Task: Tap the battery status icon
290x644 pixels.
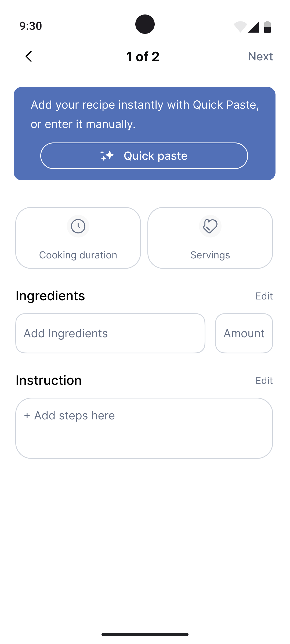Action: click(267, 27)
